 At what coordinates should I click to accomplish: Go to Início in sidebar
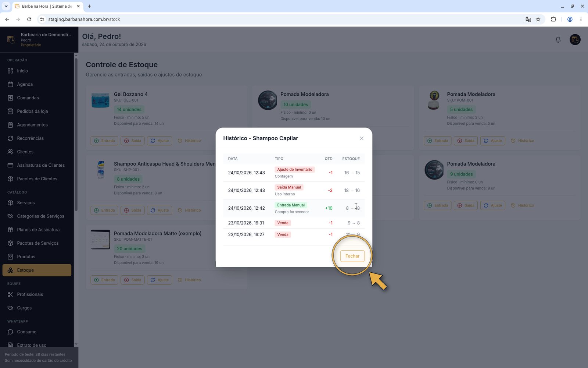click(x=37, y=71)
